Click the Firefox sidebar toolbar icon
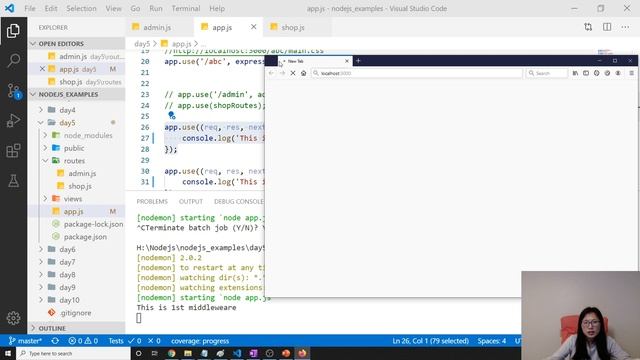This screenshot has width=640, height=360. [586, 73]
